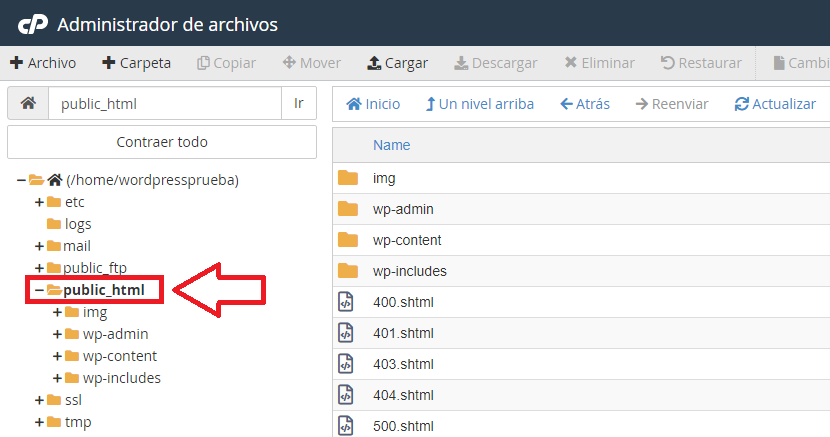Sort by the Name column header

392,145
